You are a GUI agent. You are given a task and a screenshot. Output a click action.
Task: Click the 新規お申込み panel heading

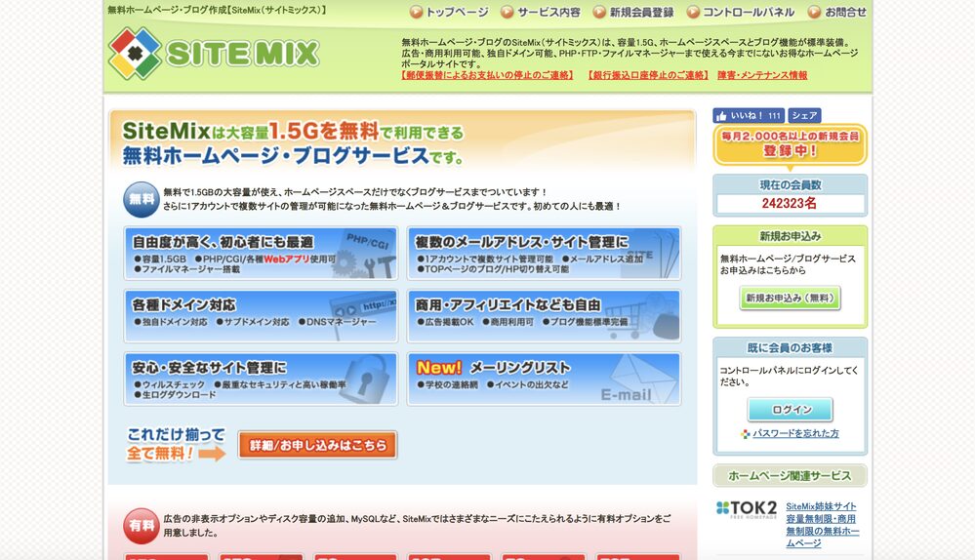[790, 235]
